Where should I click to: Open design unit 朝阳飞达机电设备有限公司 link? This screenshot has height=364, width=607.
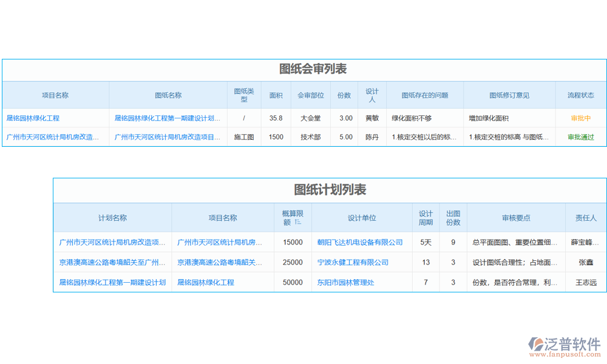tap(362, 242)
